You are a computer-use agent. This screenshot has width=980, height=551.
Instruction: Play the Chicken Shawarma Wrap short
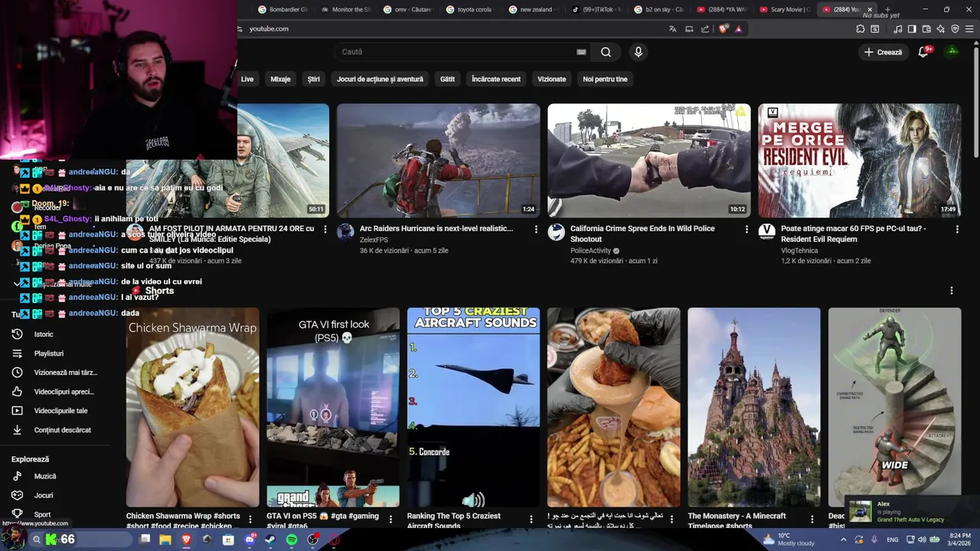(192, 407)
